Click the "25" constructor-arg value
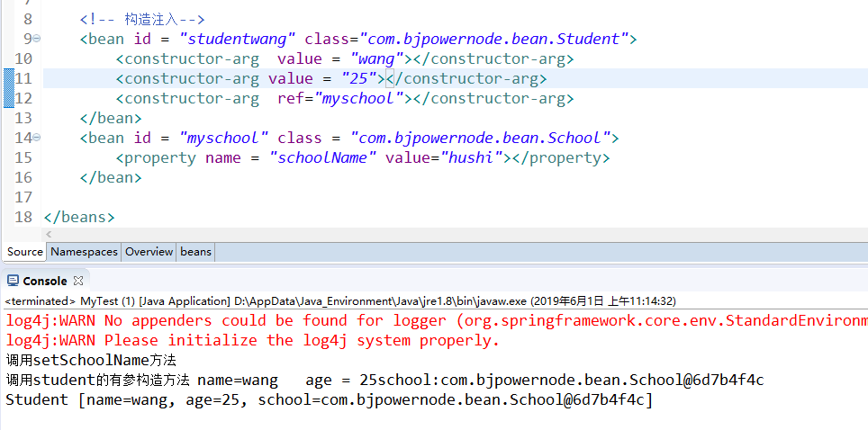The height and width of the screenshot is (430, 868). point(359,78)
